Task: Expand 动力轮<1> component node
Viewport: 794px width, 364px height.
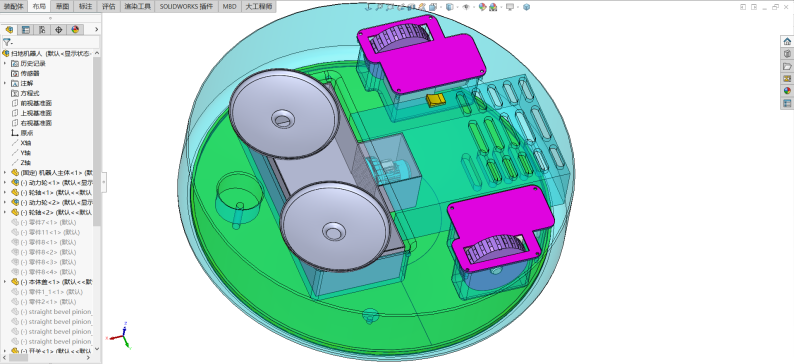Action: pos(5,182)
